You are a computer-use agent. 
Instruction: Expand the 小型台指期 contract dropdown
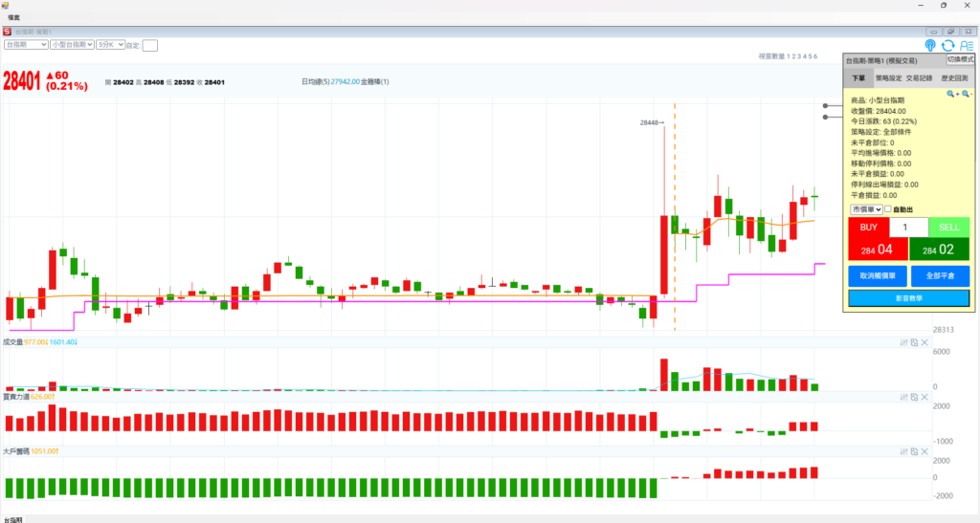pyautogui.click(x=72, y=44)
